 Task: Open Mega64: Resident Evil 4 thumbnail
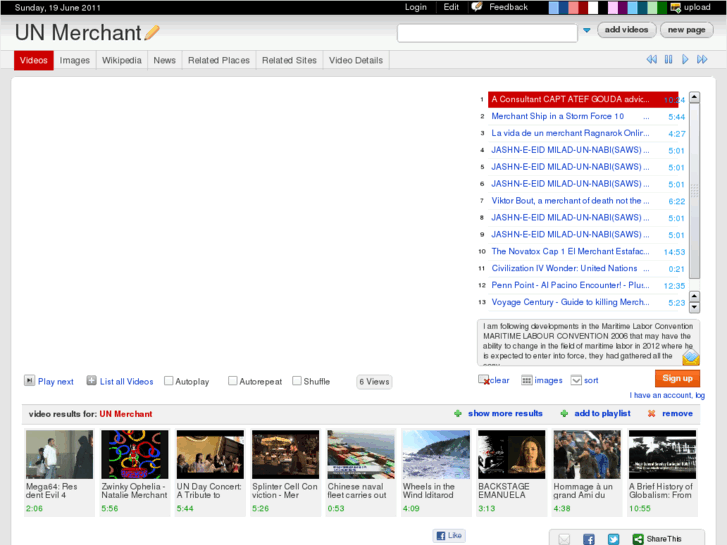click(59, 454)
